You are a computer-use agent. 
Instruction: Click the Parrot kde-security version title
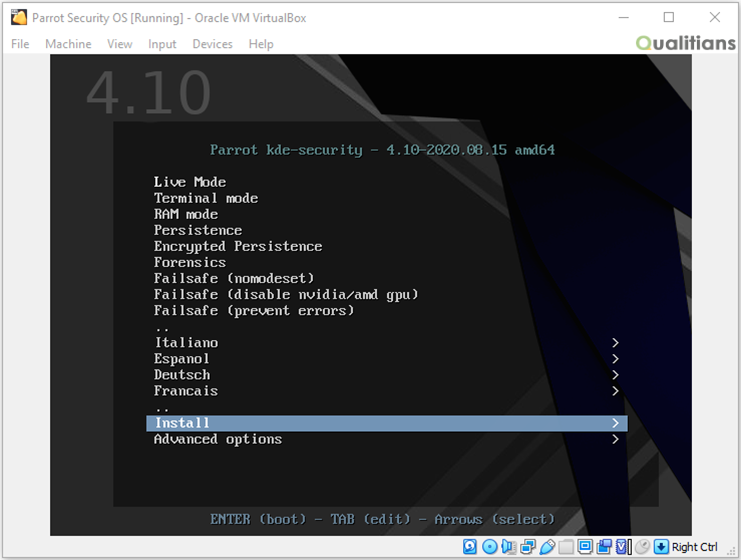[x=382, y=150]
